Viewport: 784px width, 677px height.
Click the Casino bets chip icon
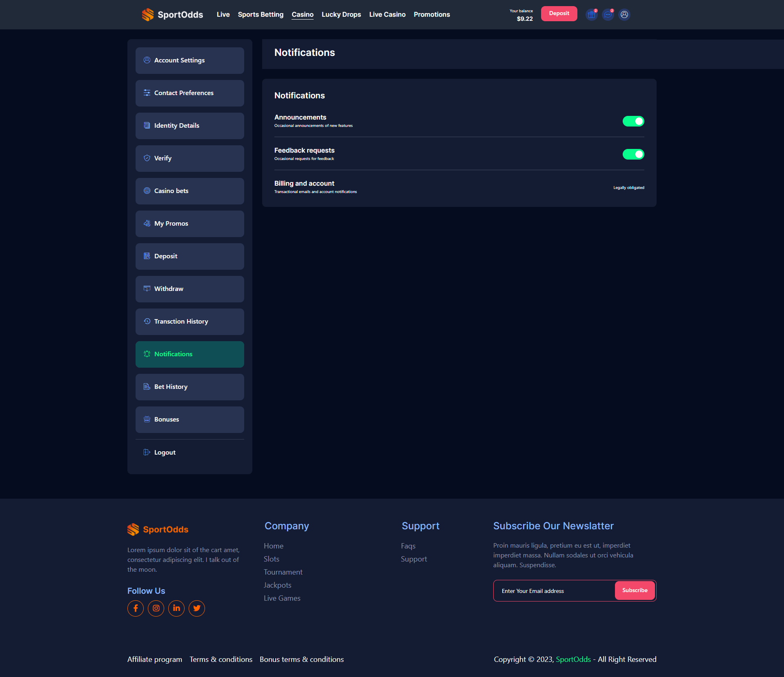click(x=147, y=191)
